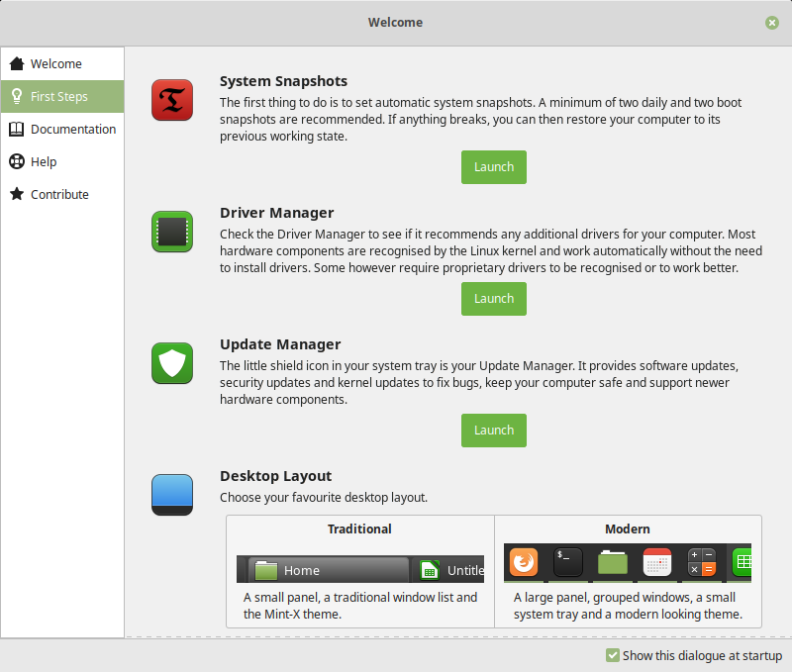Screen dimensions: 792x672
Task: Click the Firefox icon in Modern preview
Action: click(x=524, y=562)
